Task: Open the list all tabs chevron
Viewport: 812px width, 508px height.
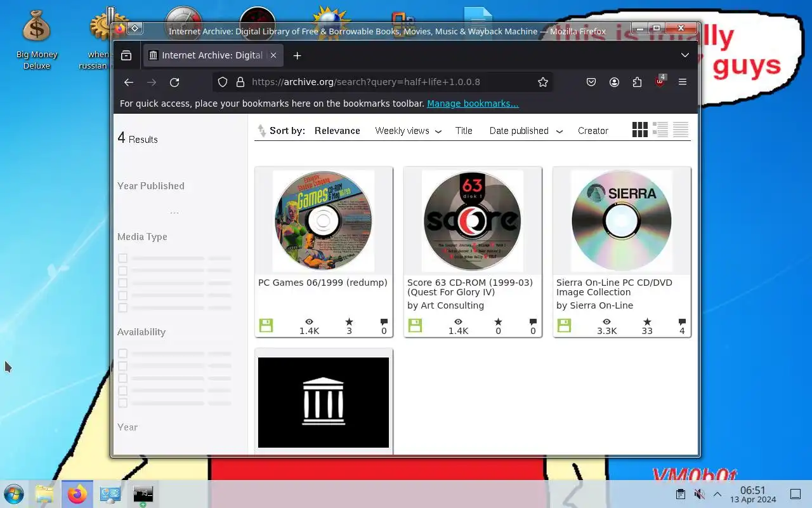Action: point(685,55)
